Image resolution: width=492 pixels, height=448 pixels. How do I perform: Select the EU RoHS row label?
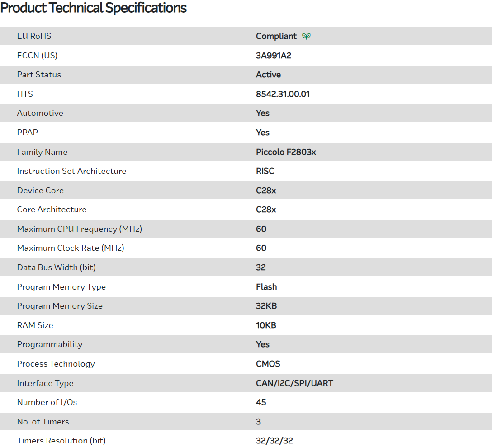pos(34,36)
